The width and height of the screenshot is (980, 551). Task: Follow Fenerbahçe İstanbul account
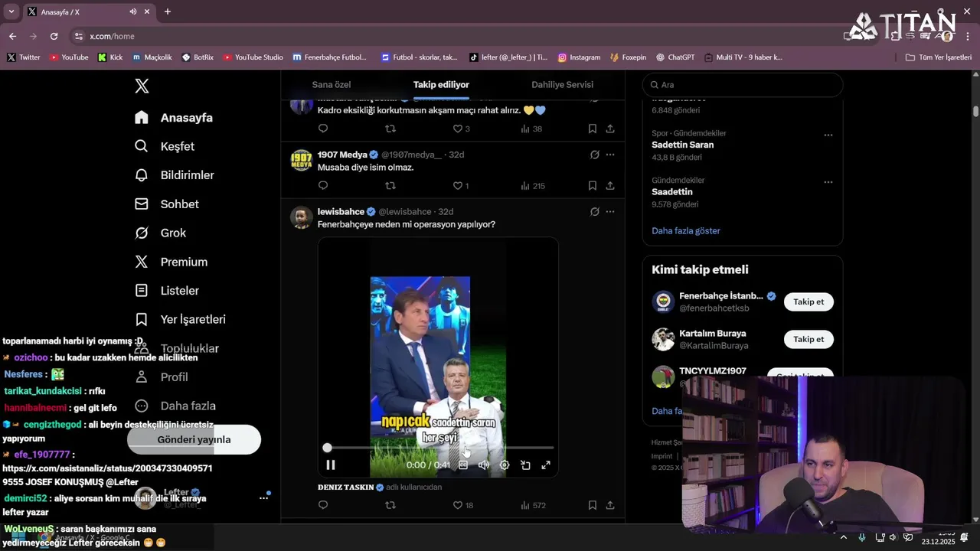(808, 302)
